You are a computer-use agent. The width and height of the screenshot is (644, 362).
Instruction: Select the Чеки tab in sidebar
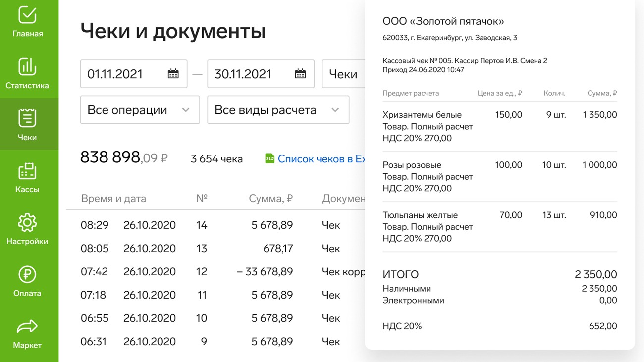click(x=27, y=124)
